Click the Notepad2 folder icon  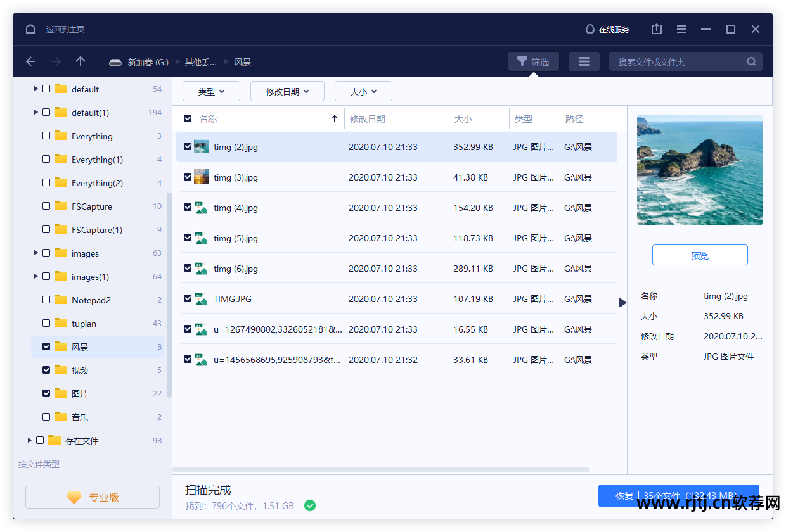(x=61, y=300)
